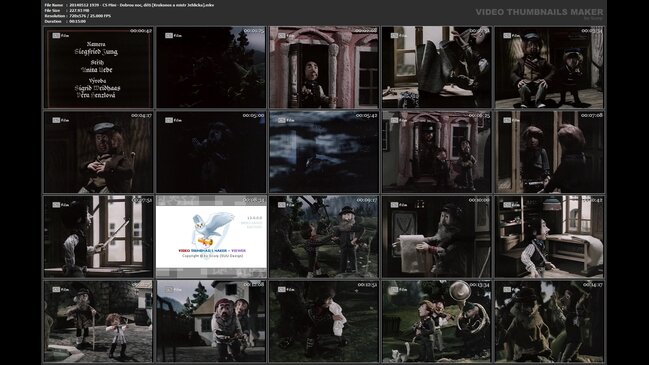Open thumbnail of boy at workshop table
The image size is (649, 365).
[x=550, y=237]
